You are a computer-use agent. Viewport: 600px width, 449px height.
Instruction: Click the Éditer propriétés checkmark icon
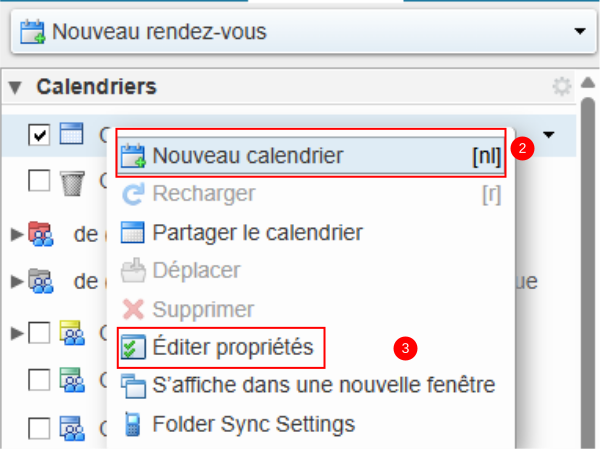(133, 348)
